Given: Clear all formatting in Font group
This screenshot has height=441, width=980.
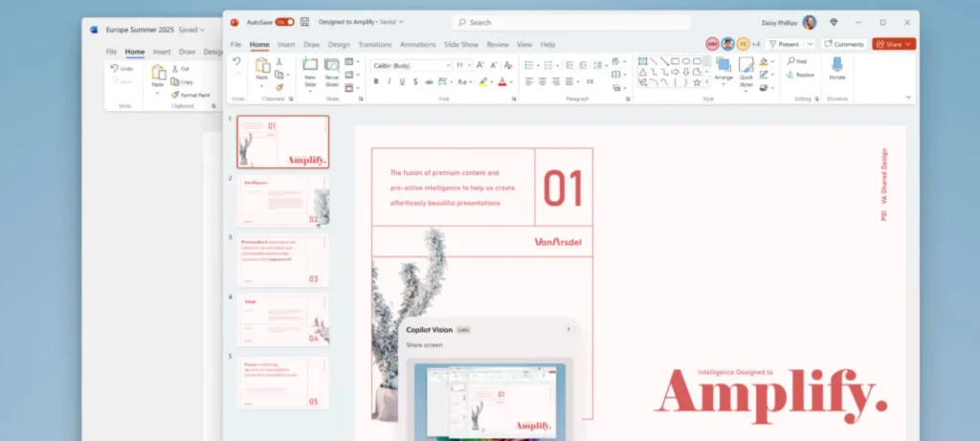Looking at the screenshot, I should (508, 65).
